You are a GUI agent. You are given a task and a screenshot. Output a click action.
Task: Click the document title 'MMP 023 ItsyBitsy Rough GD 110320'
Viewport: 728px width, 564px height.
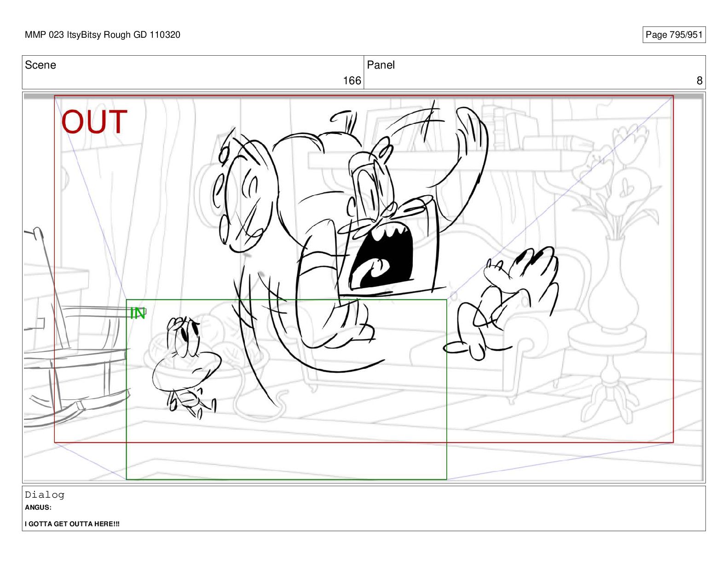[103, 35]
